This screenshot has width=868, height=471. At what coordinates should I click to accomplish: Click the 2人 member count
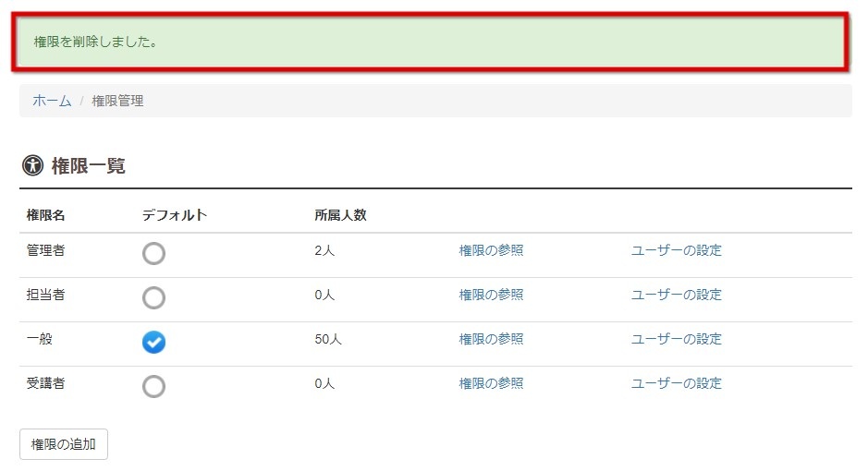pyautogui.click(x=324, y=250)
